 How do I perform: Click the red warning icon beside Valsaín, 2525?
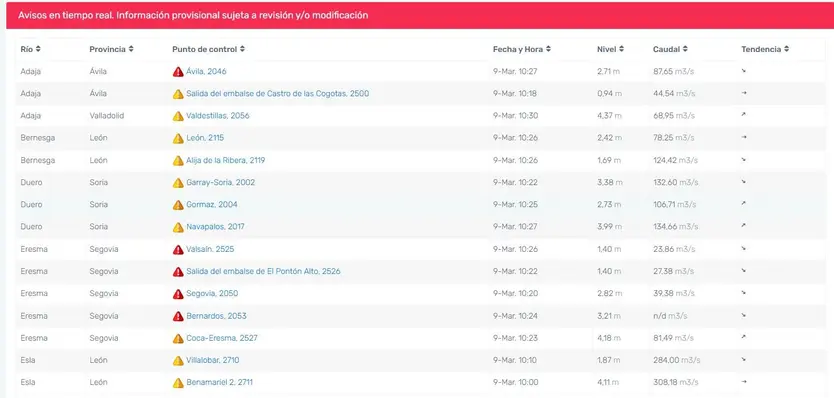(178, 249)
